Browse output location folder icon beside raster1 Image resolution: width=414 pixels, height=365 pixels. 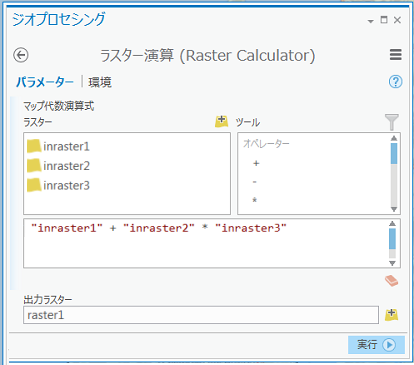tap(392, 315)
